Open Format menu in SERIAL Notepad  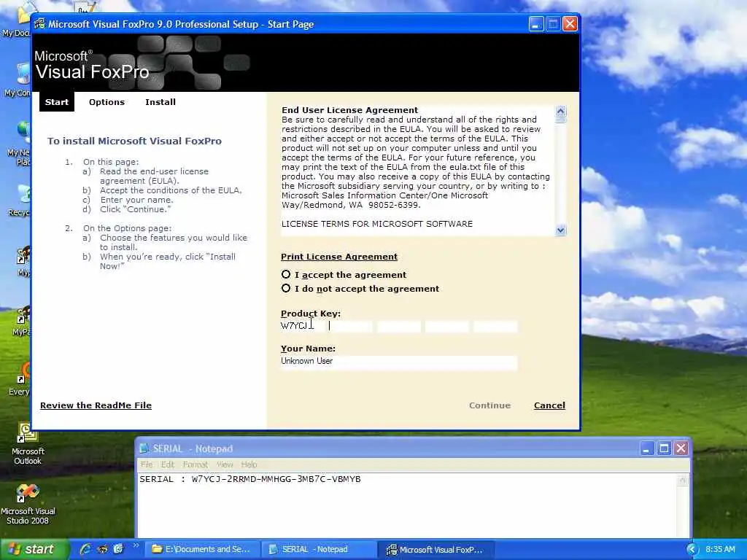[x=196, y=464]
